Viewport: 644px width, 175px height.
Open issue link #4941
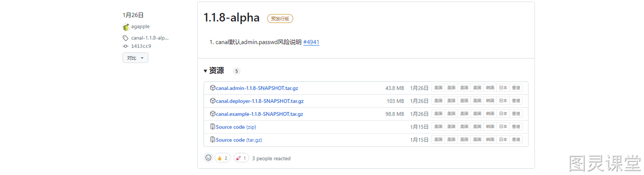[x=311, y=42]
